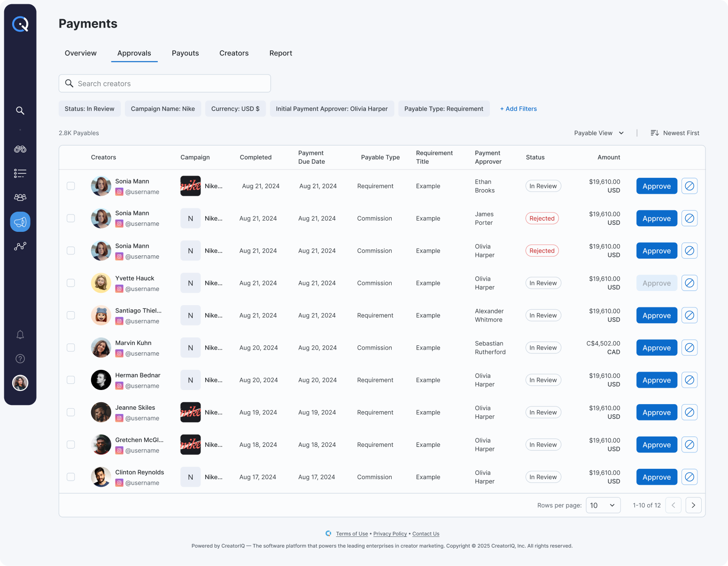Select the binoculars discovery icon
The width and height of the screenshot is (728, 566).
[20, 149]
